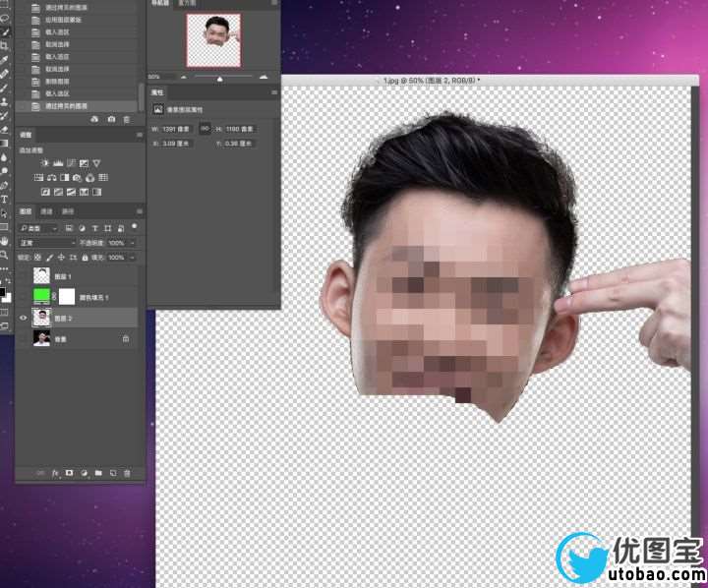Select the Eyedropper tool
Image resolution: width=708 pixels, height=588 pixels.
point(5,60)
